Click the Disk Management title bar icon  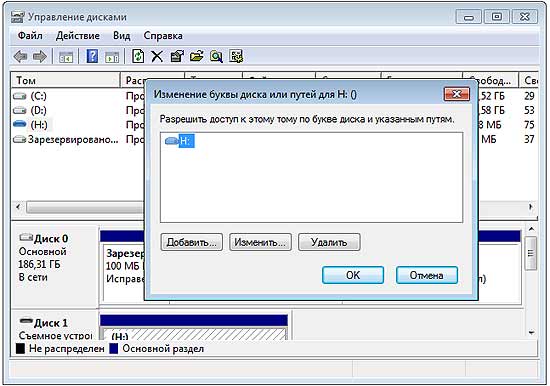pyautogui.click(x=18, y=17)
